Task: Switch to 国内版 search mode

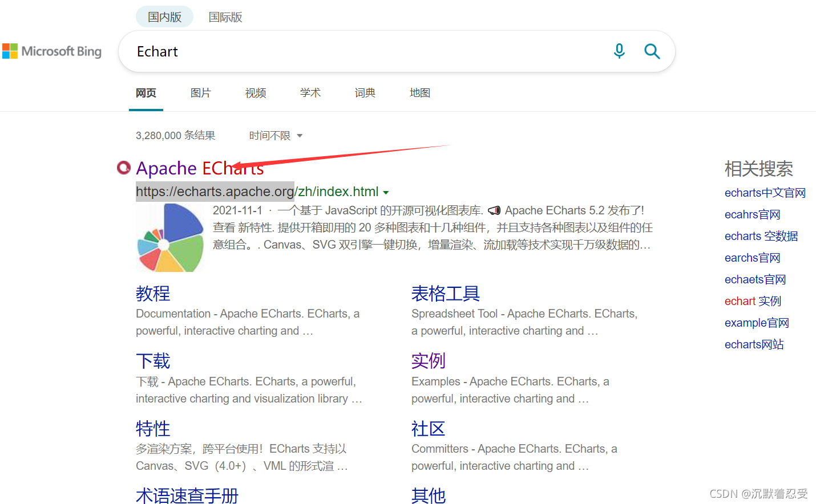Action: [165, 17]
